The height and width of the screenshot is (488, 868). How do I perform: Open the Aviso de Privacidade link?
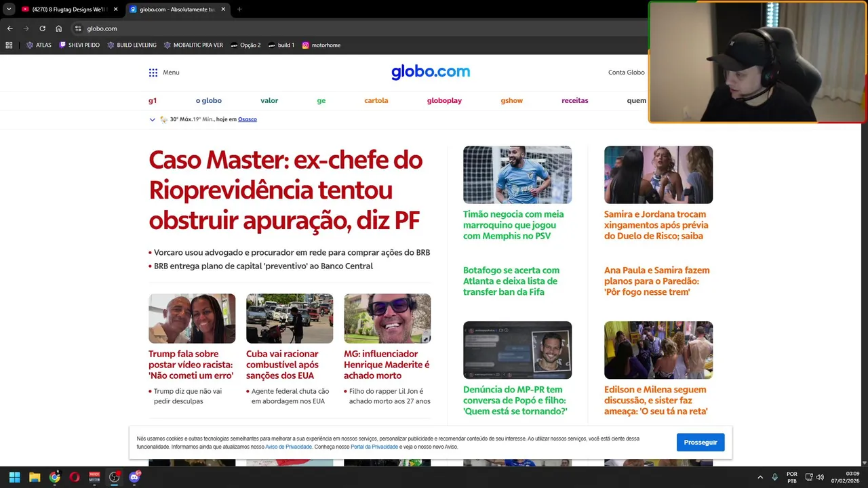tap(289, 447)
